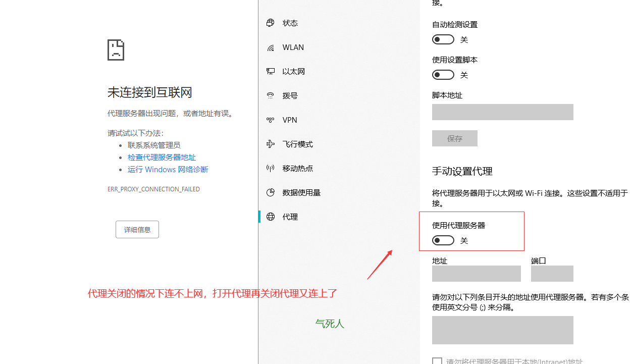Click the 状态 globe icon in sidebar
The image size is (630, 364).
(x=271, y=23)
